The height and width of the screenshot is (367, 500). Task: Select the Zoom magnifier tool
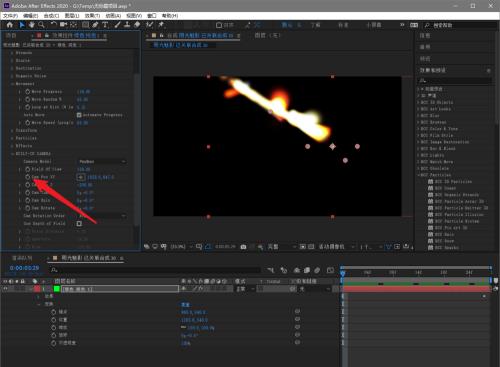coord(41,25)
